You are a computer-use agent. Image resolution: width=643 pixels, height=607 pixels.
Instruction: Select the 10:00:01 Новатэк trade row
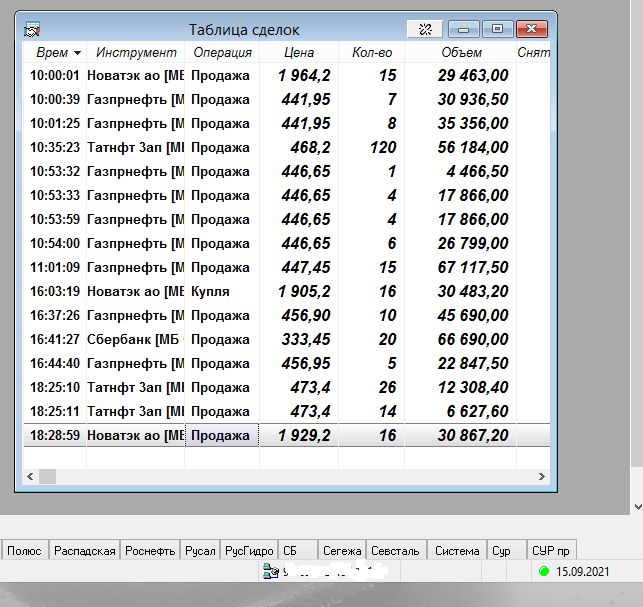tap(287, 75)
